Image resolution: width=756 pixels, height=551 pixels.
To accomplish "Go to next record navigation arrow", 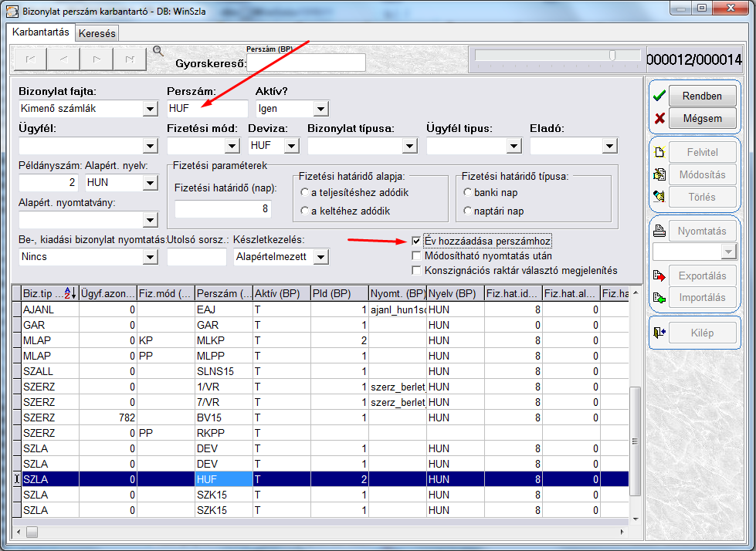I will coord(97,59).
